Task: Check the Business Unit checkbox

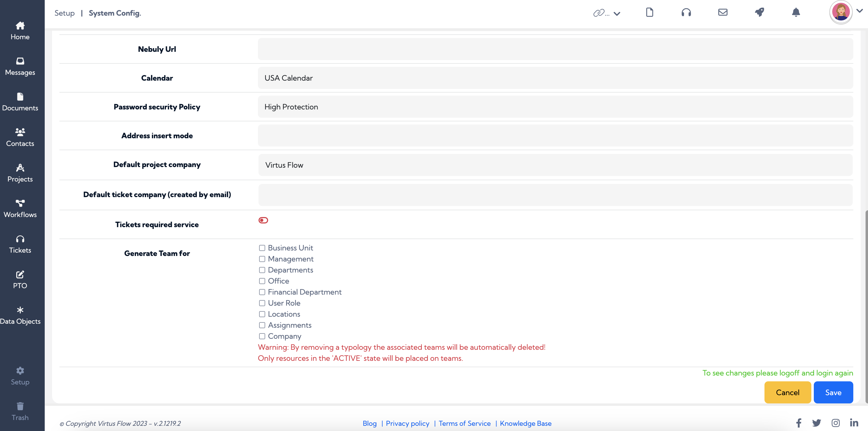Action: [262, 248]
